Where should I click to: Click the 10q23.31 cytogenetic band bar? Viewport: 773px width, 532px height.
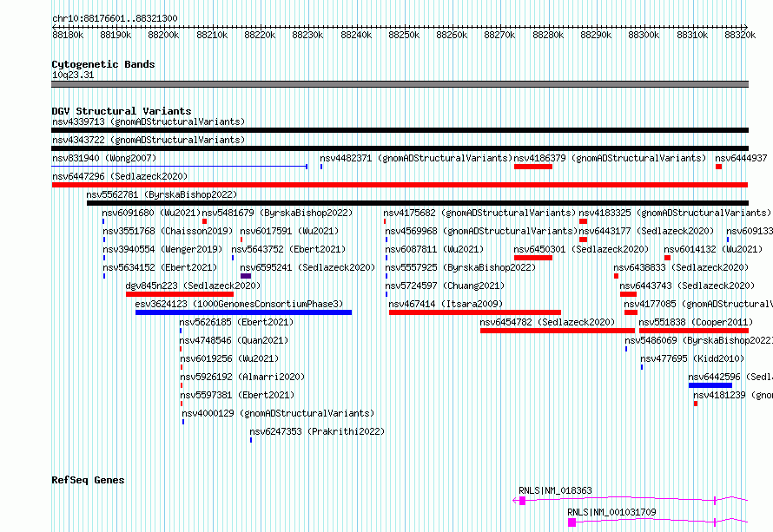pos(400,84)
